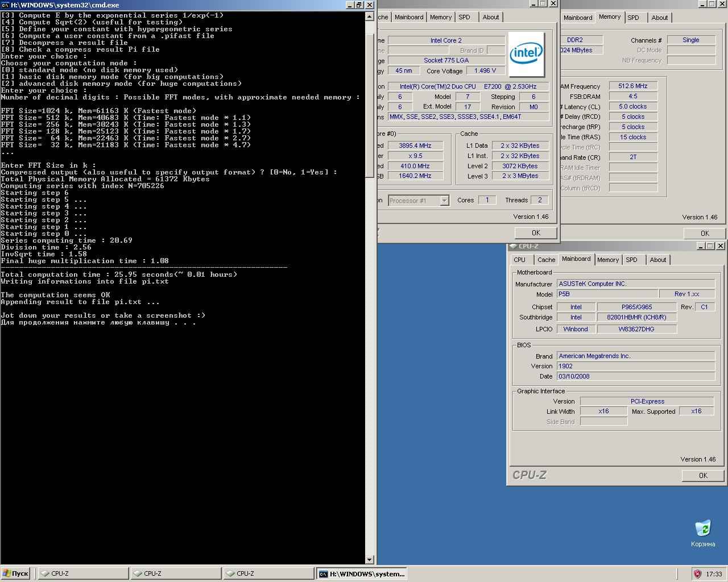
Task: Switch to second CPU-Z taskbar button
Action: [176, 573]
